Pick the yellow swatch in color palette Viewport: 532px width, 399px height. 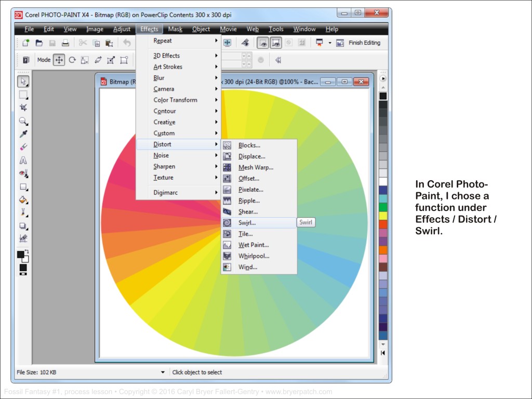pos(383,215)
